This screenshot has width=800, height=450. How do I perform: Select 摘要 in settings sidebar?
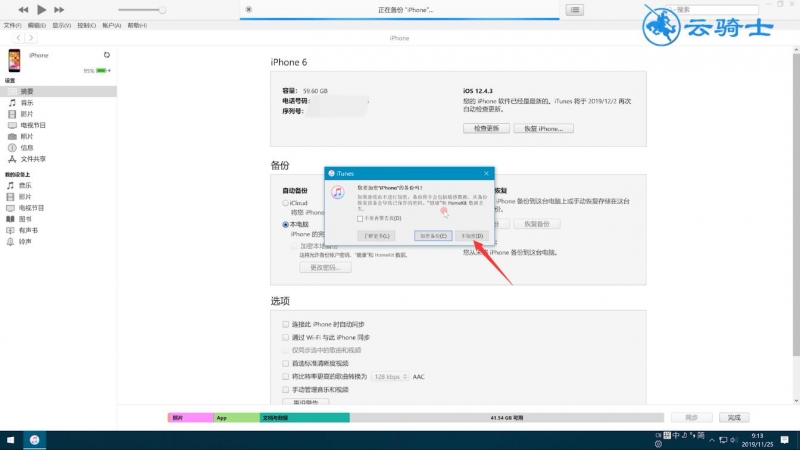point(58,91)
